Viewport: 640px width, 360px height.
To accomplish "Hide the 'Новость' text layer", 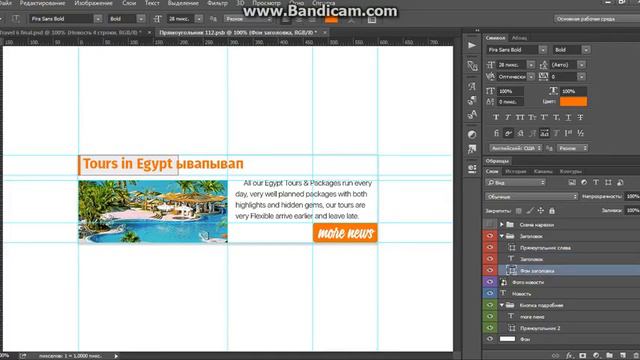I will 490,293.
